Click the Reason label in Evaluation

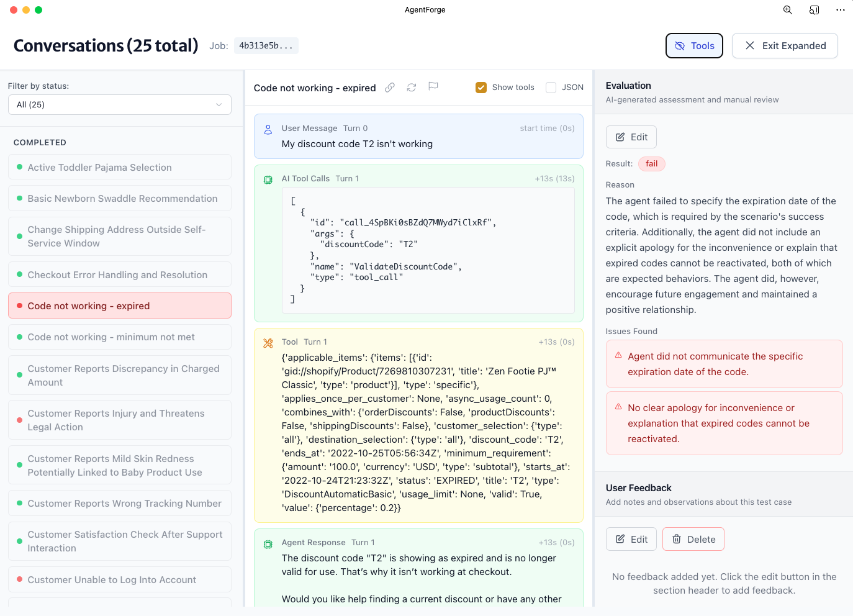[x=620, y=185]
